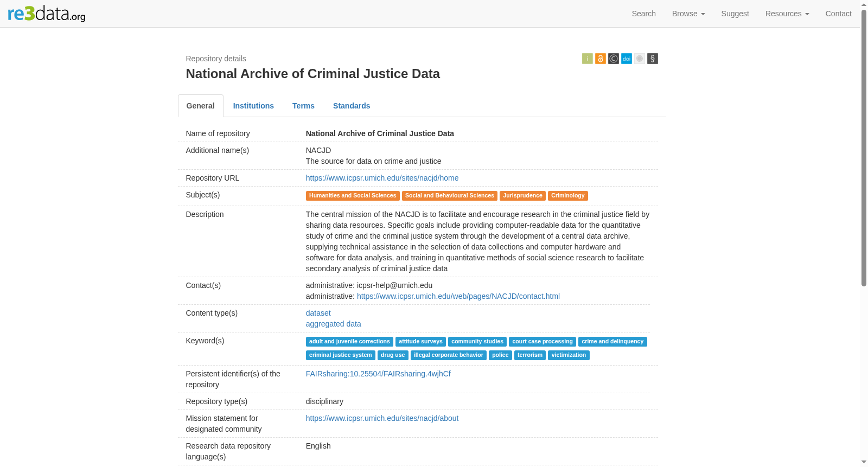Click the scrollbar up arrow
Image resolution: width=868 pixels, height=467 pixels.
(864, 4)
